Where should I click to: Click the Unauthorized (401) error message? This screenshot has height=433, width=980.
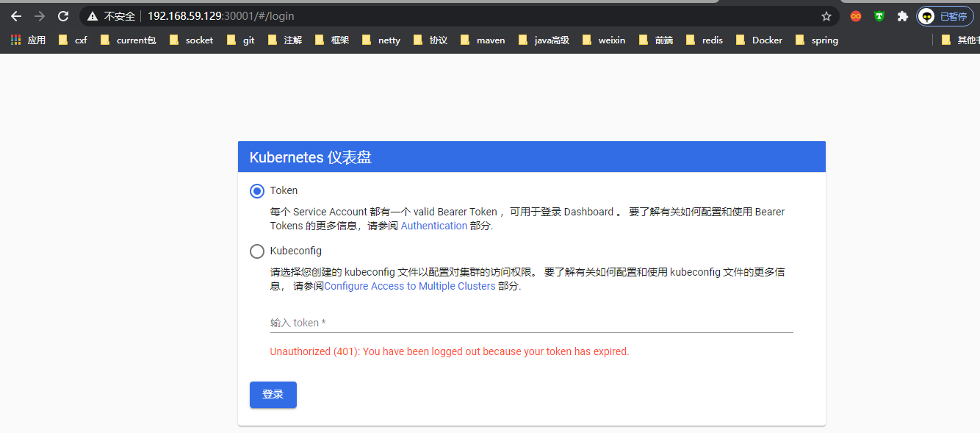(x=450, y=351)
